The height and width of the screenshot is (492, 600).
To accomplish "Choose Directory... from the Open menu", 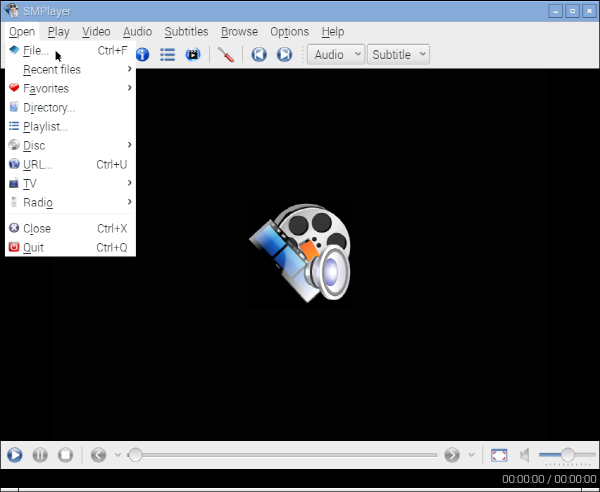I will click(70, 108).
